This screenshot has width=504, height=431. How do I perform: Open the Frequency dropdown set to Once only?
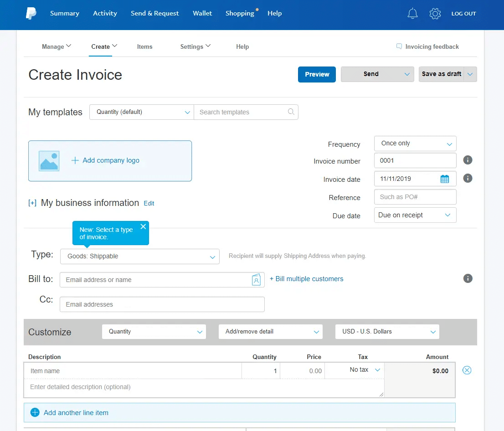click(415, 143)
